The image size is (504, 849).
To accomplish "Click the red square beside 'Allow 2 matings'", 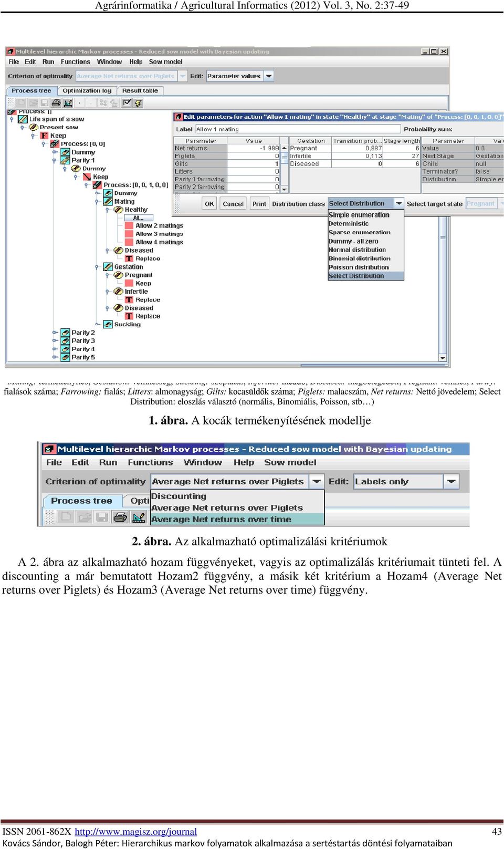I will click(129, 226).
